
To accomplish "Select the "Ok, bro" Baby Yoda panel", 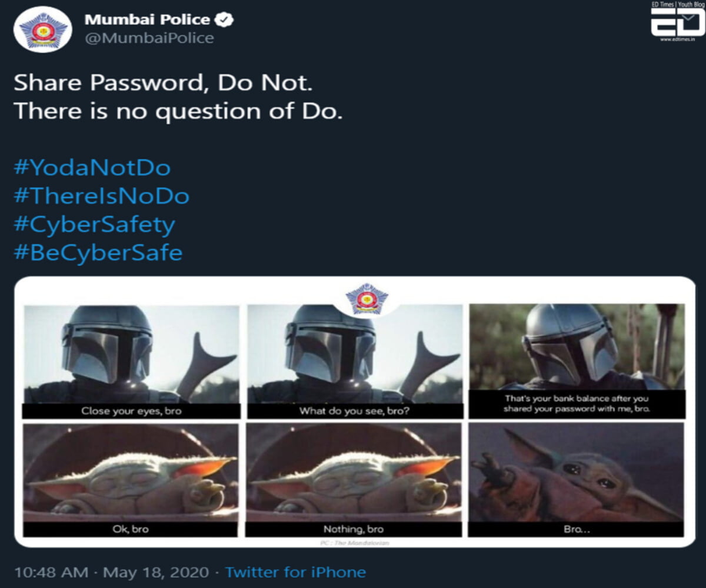I will click(x=131, y=479).
